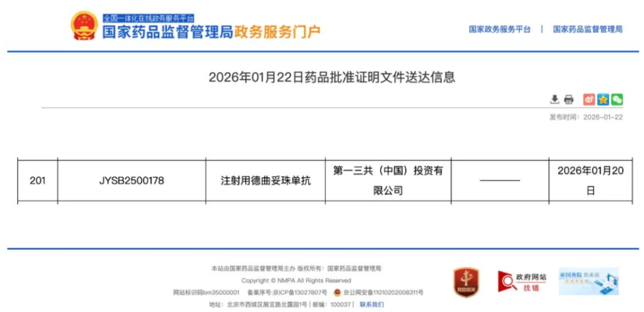Image resolution: width=644 pixels, height=312 pixels.
Task: Share to QZone with the star icon
Action: pos(603,100)
